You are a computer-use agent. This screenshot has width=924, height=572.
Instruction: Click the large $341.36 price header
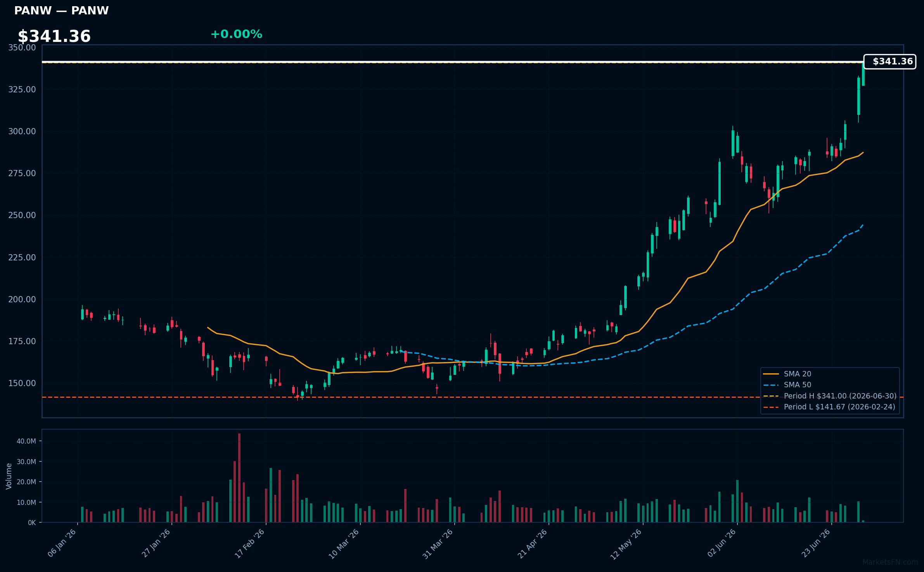[x=54, y=36]
